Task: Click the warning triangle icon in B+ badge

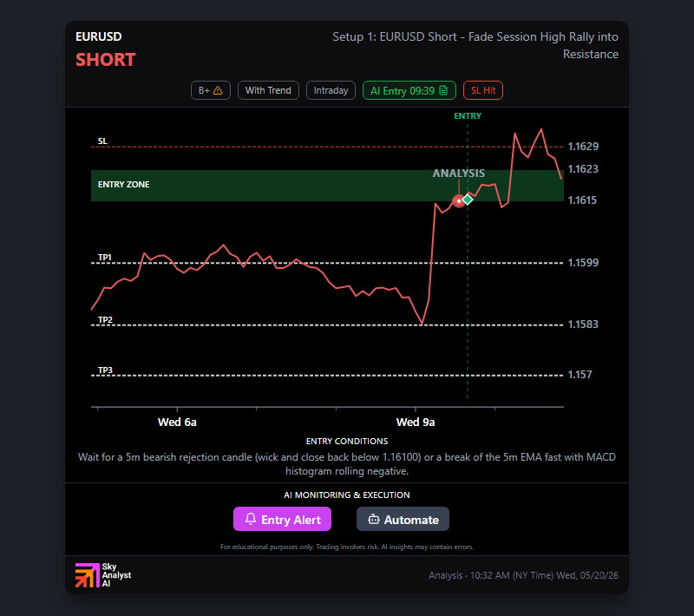Action: [218, 90]
